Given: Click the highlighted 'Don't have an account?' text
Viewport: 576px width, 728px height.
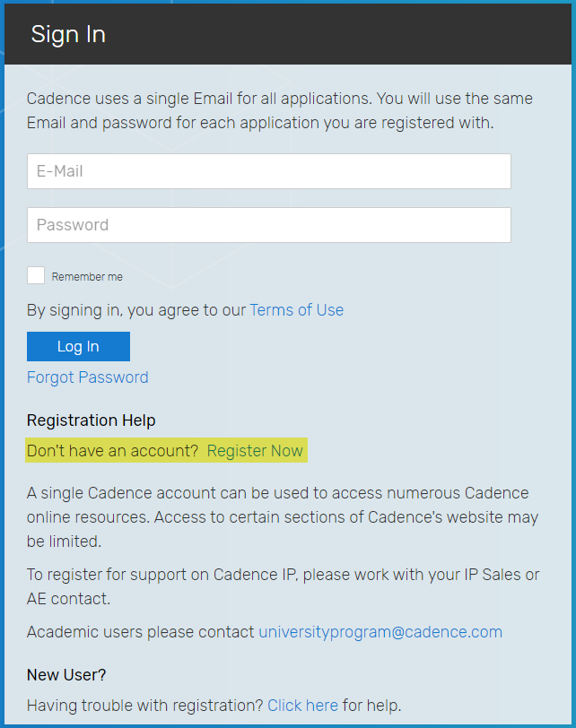Looking at the screenshot, I should [112, 451].
